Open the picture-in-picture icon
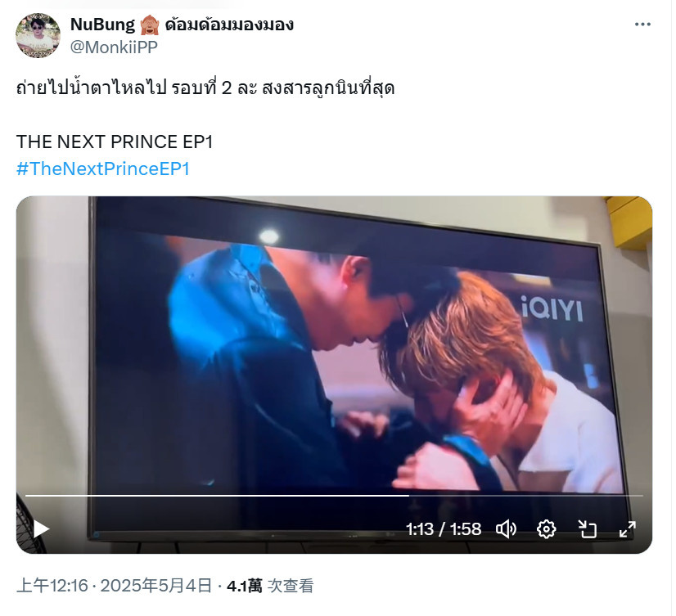 587,529
